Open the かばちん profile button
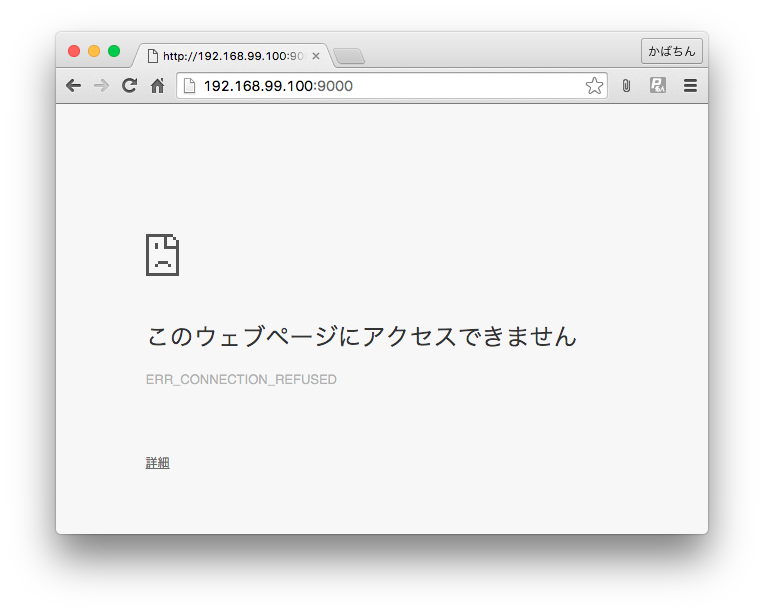Viewport: 764px width, 614px height. [x=671, y=51]
